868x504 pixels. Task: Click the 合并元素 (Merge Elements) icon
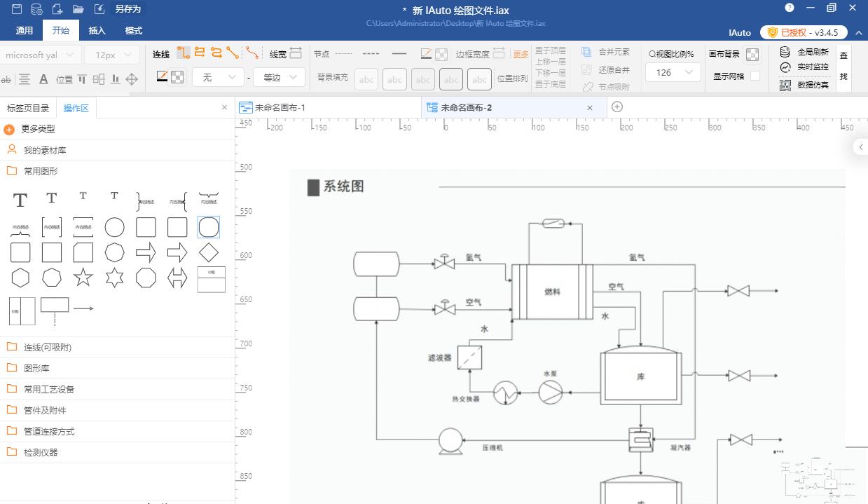tap(586, 51)
